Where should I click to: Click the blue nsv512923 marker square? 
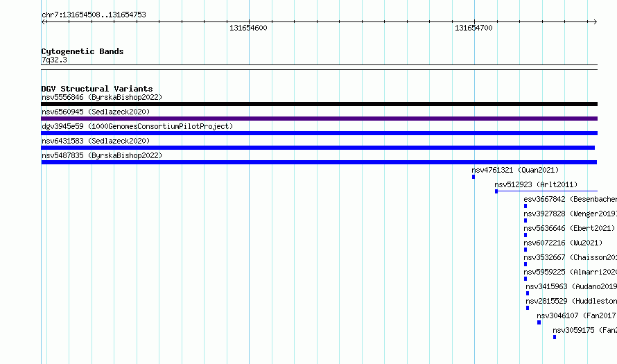(496, 191)
